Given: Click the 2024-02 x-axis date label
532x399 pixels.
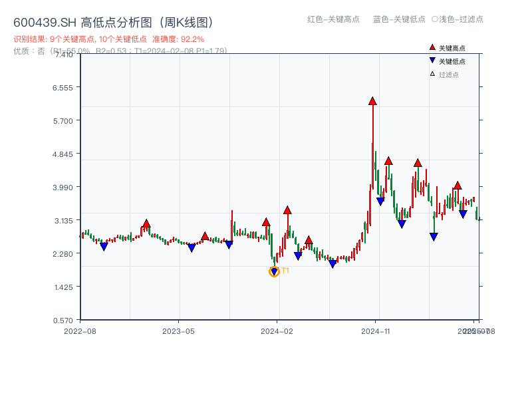Looking at the screenshot, I should 277,331.
